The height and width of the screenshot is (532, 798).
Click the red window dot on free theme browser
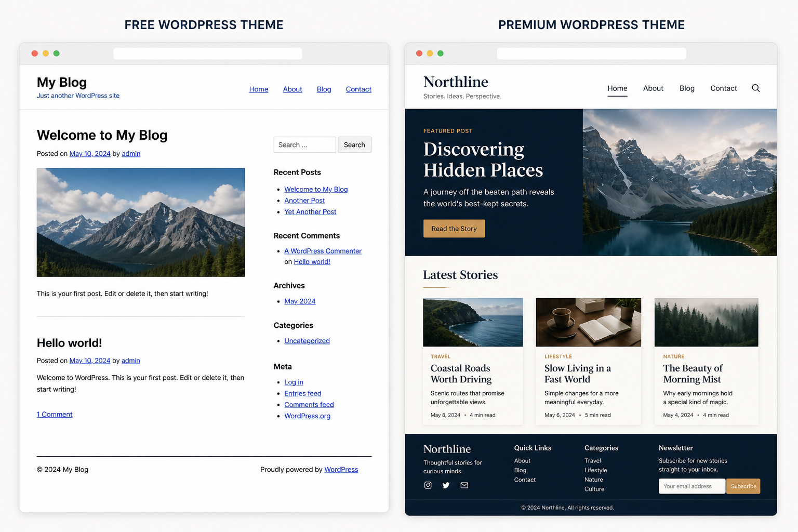click(35, 54)
